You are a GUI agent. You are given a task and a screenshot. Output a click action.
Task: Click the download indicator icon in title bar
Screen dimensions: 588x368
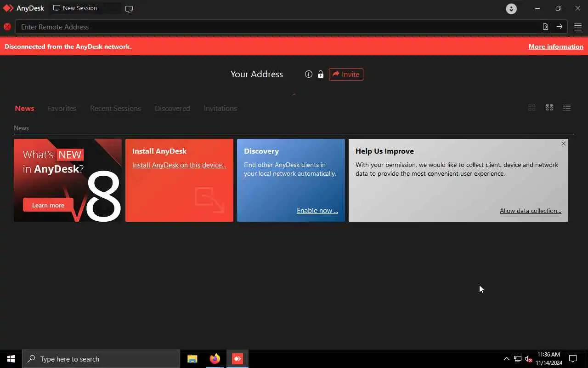[511, 8]
